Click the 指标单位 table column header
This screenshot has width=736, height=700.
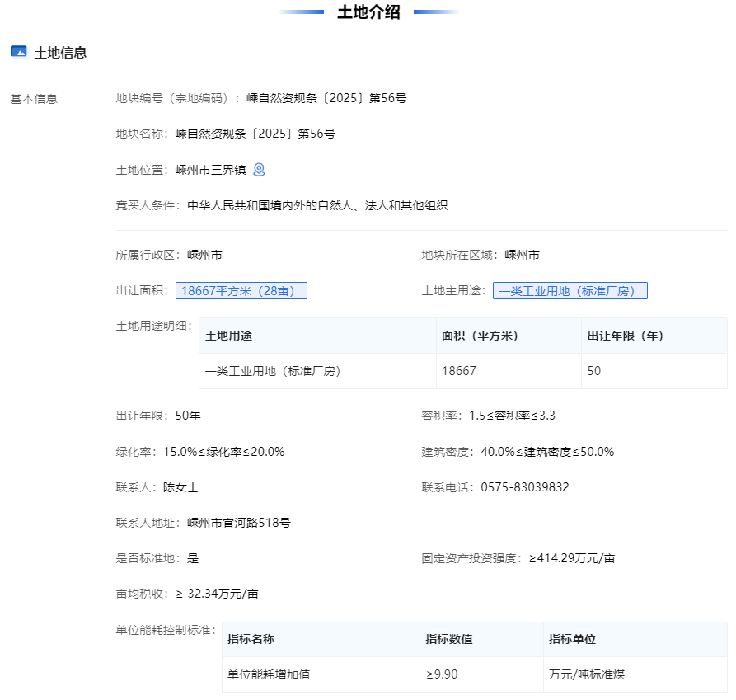pos(572,639)
